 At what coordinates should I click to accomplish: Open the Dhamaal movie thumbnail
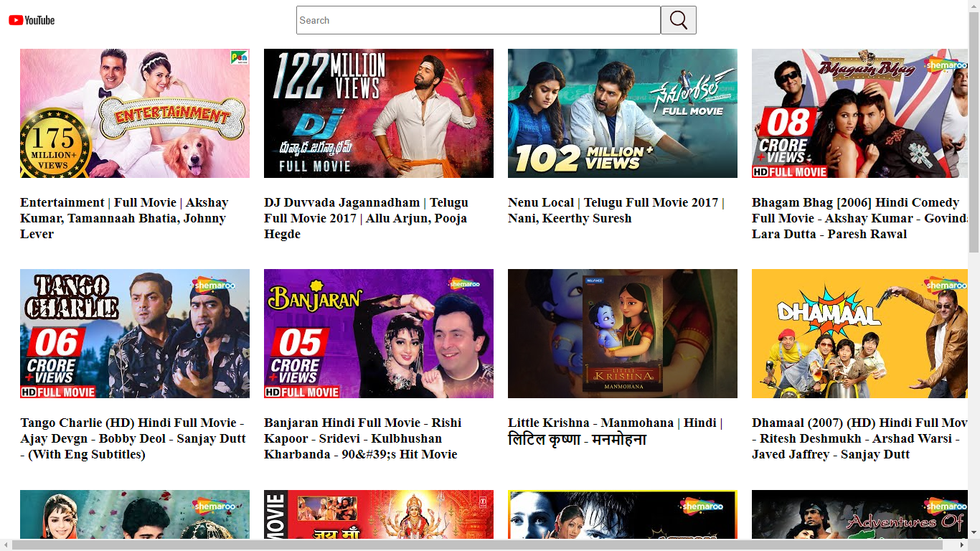[x=859, y=334]
